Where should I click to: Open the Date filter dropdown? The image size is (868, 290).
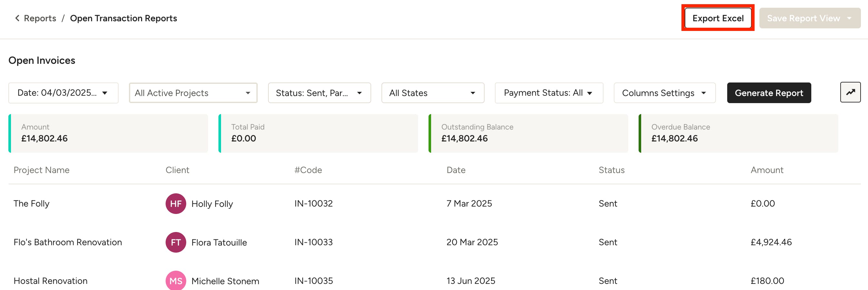click(x=63, y=92)
